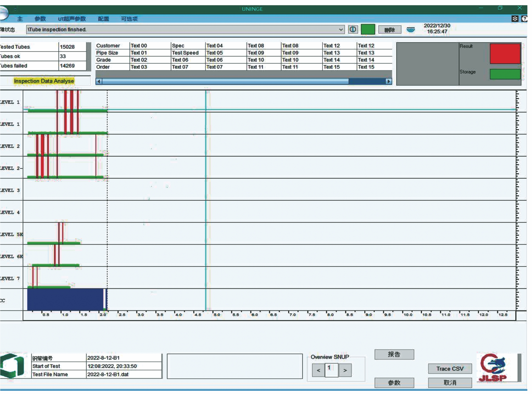
Task: Open the help question mark icon
Action: pyautogui.click(x=524, y=19)
